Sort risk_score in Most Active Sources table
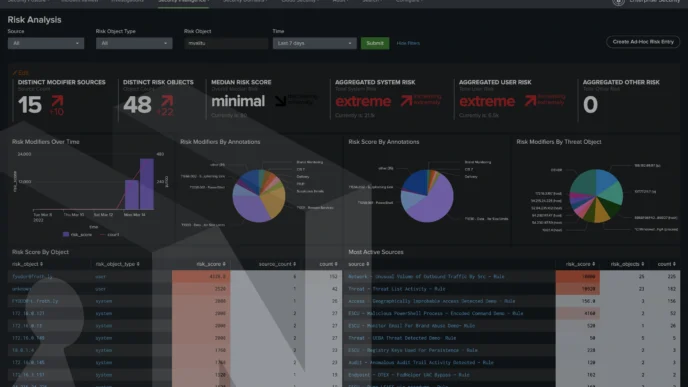Image resolution: width=688 pixels, height=387 pixels. pyautogui.click(x=580, y=264)
